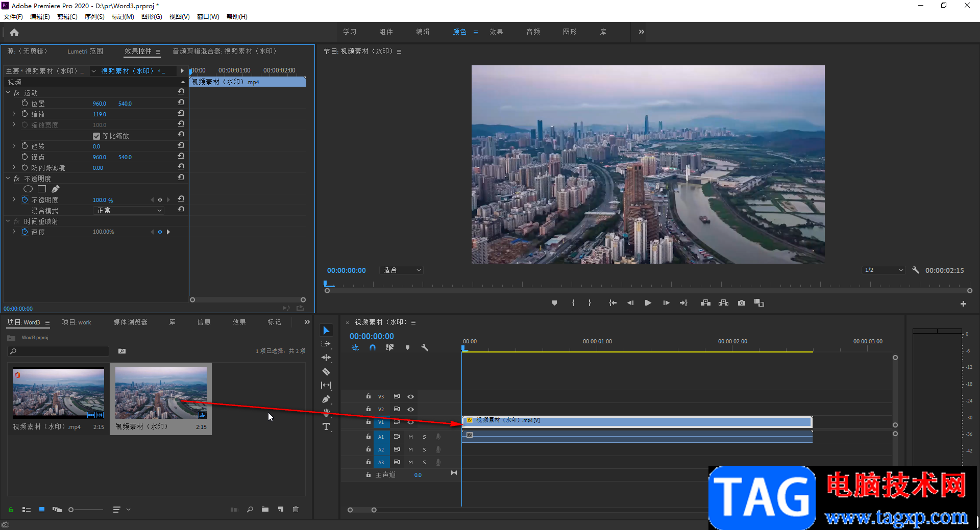Collapse the 运动 effect section
This screenshot has height=530, width=980.
8,92
